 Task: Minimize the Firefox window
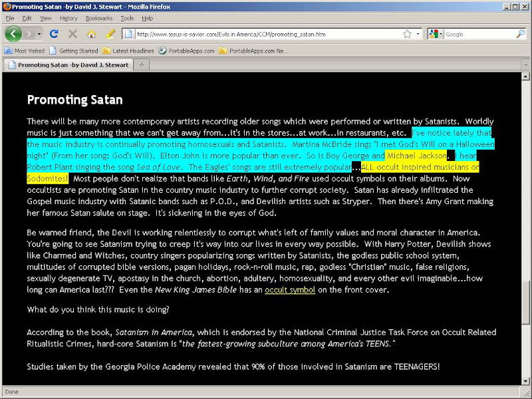pos(507,7)
